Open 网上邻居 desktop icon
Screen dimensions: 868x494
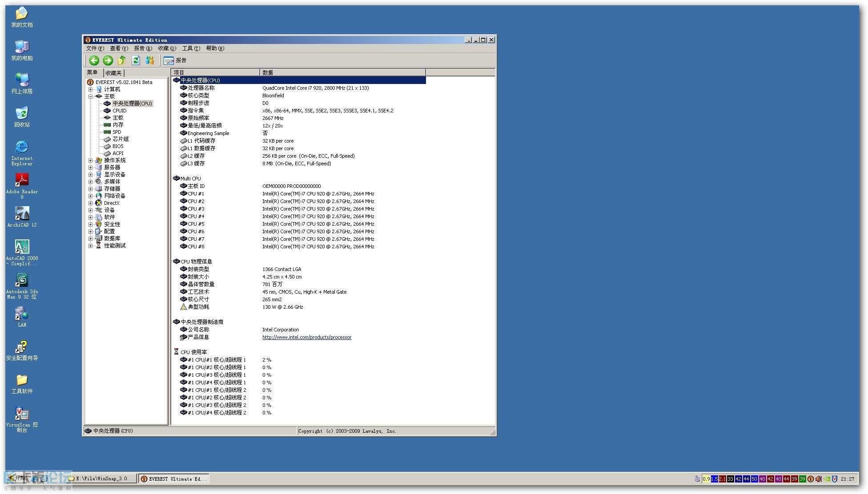point(22,84)
